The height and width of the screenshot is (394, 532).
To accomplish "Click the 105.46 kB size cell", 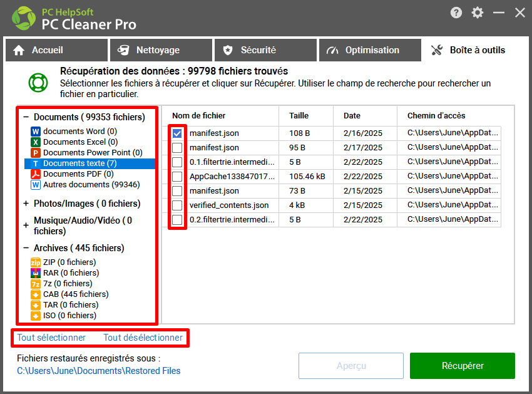I will coord(307,177).
